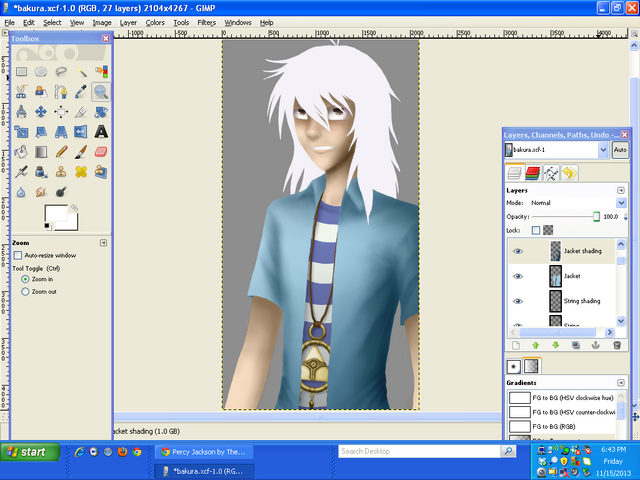The width and height of the screenshot is (640, 480).
Task: Select the Color Picker eyedropper tool
Action: coord(81,92)
